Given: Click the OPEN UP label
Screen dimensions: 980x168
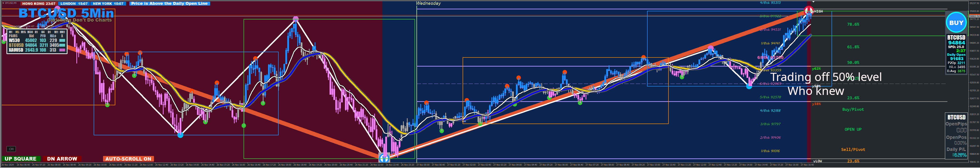Looking at the screenshot, I should 853,130.
